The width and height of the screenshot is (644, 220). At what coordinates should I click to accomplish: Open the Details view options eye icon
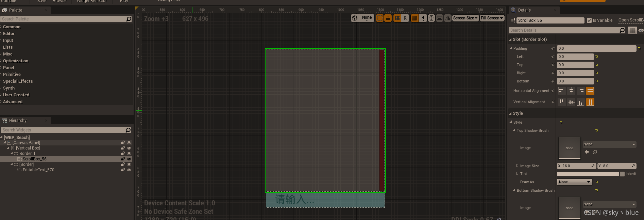[x=641, y=30]
